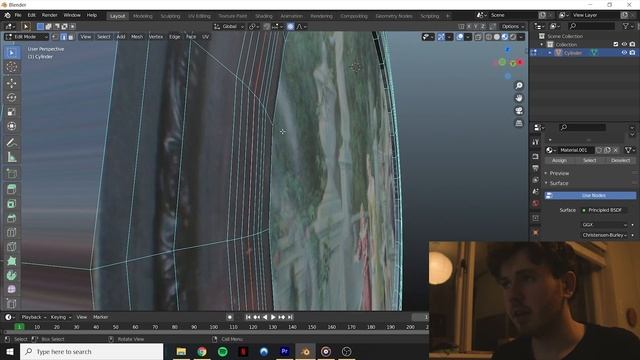Toggle the Use Nodes button

pos(590,196)
